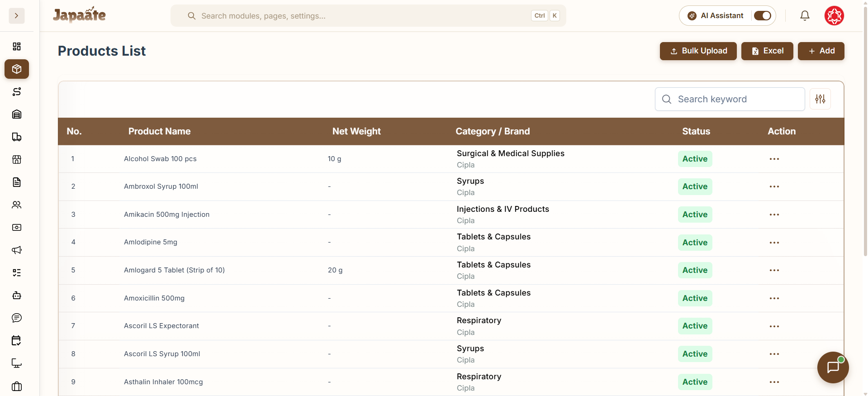
Task: Focus the Search keyword field
Action: pyautogui.click(x=730, y=99)
